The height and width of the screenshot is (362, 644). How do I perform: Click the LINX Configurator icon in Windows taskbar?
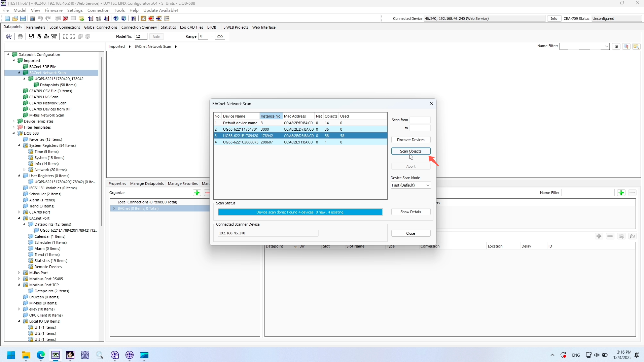point(56,355)
